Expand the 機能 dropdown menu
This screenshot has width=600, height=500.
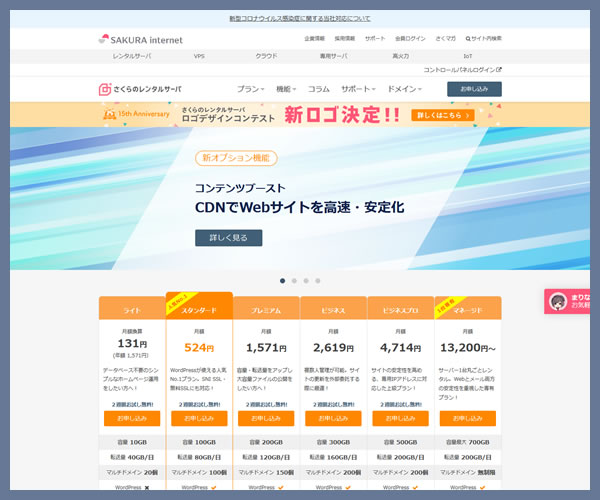click(x=286, y=89)
